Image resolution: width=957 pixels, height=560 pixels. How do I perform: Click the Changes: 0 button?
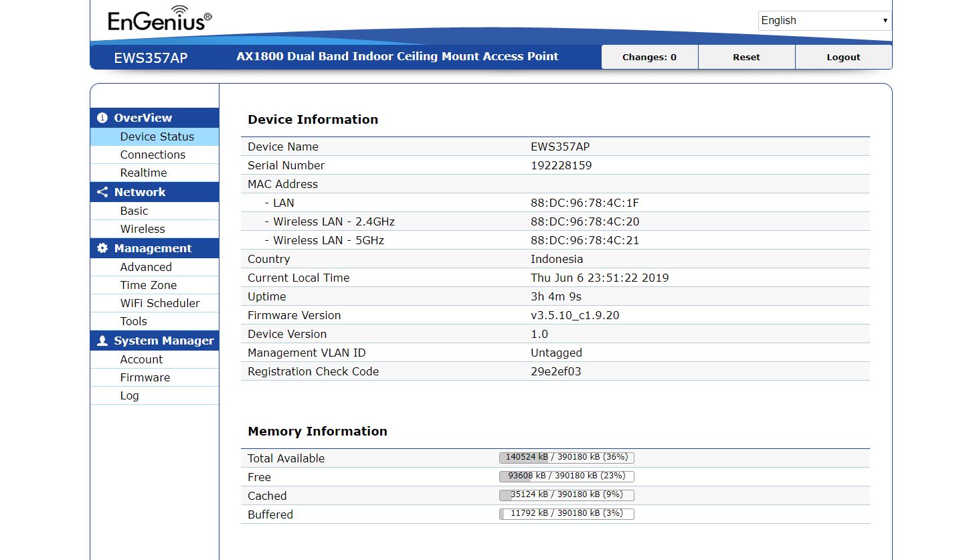click(649, 57)
